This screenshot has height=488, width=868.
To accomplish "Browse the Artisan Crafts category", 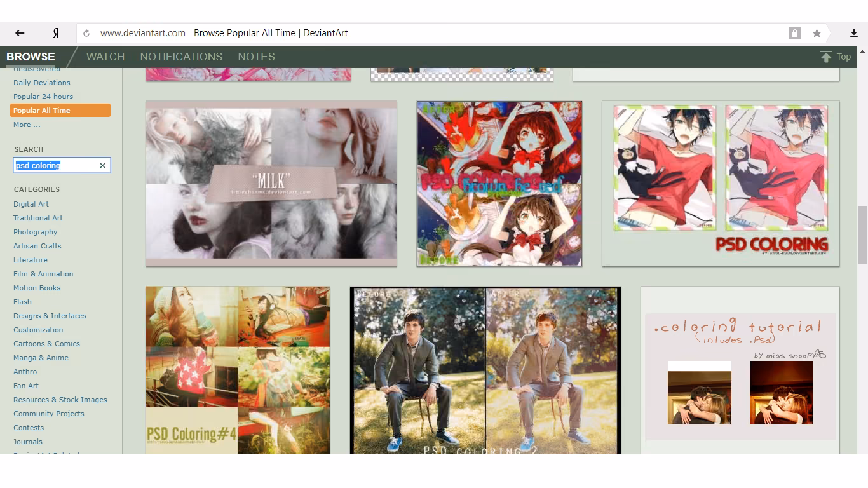I will coord(37,246).
